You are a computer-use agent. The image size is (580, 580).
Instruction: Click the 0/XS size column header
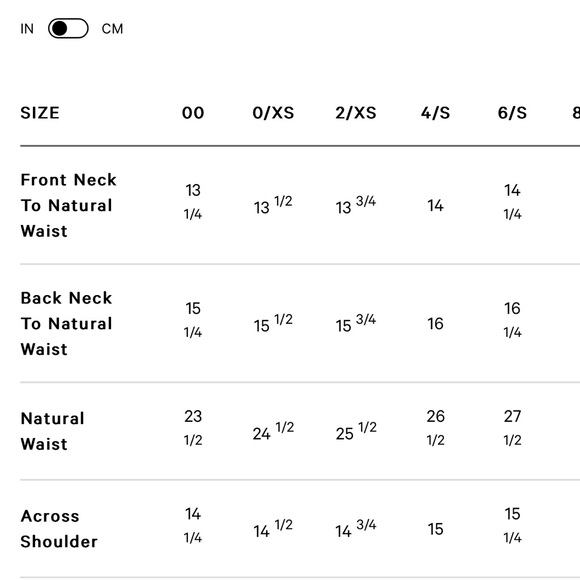click(x=273, y=113)
